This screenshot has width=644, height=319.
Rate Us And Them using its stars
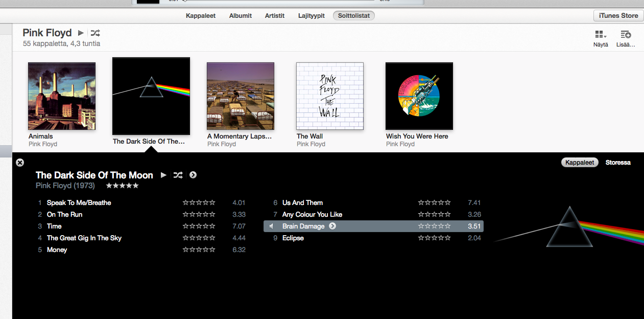[435, 203]
